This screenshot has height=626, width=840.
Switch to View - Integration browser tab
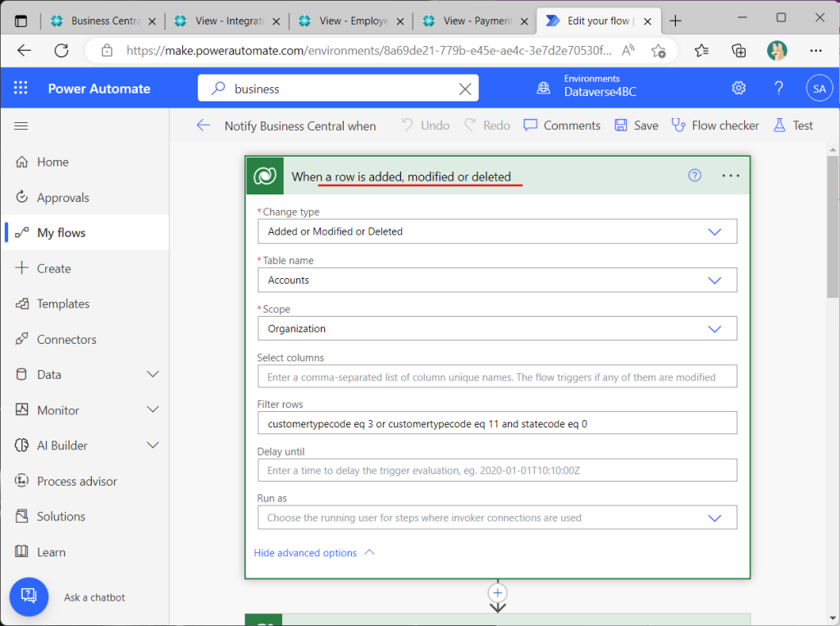(227, 21)
